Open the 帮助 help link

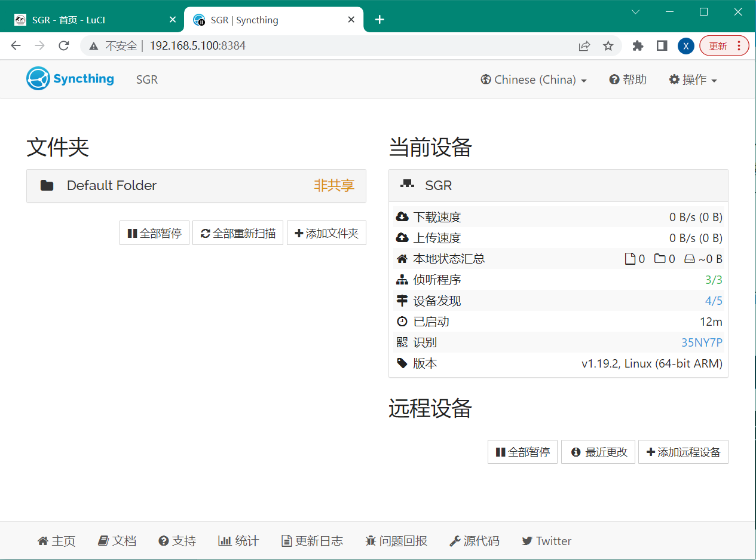628,79
